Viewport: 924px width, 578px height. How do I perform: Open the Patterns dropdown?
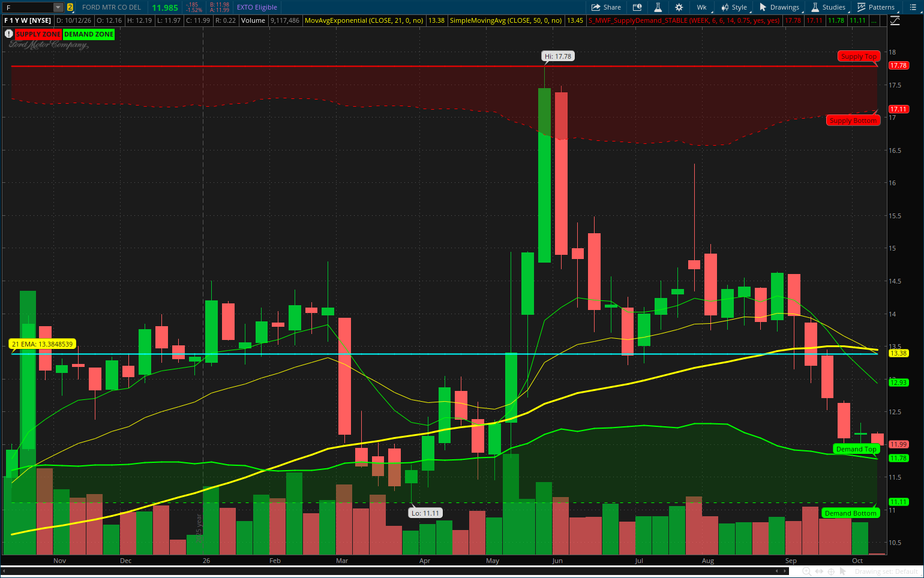point(876,7)
